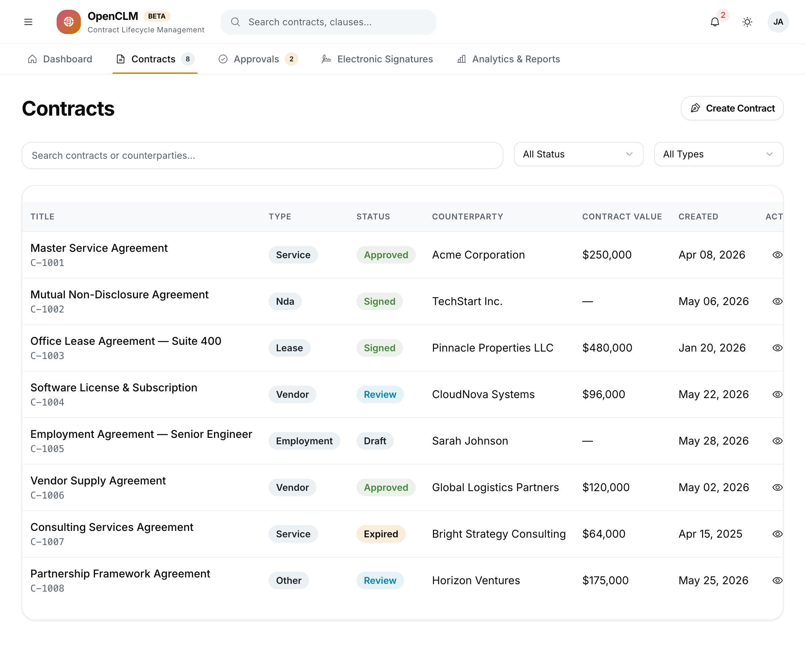This screenshot has width=812, height=658.
Task: Open Master Service Agreement title
Action: (x=99, y=248)
